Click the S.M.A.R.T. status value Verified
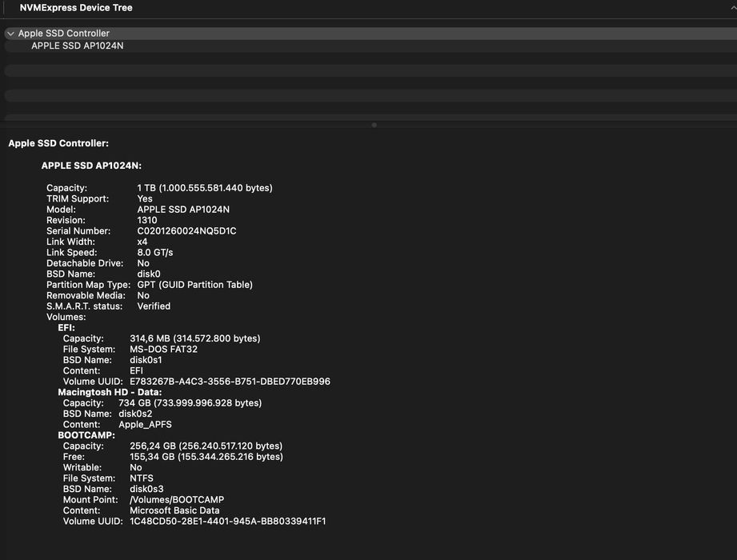The image size is (737, 560). (154, 306)
